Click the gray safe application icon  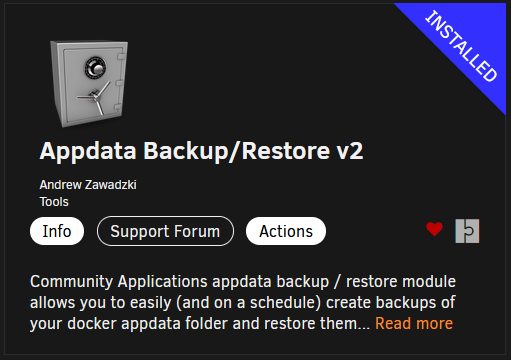pos(89,83)
